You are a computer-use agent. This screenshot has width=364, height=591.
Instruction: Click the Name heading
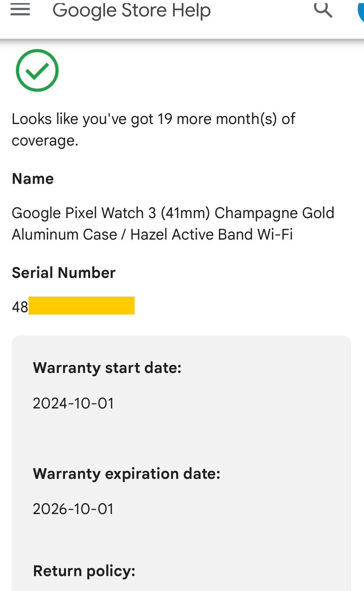[x=33, y=179]
